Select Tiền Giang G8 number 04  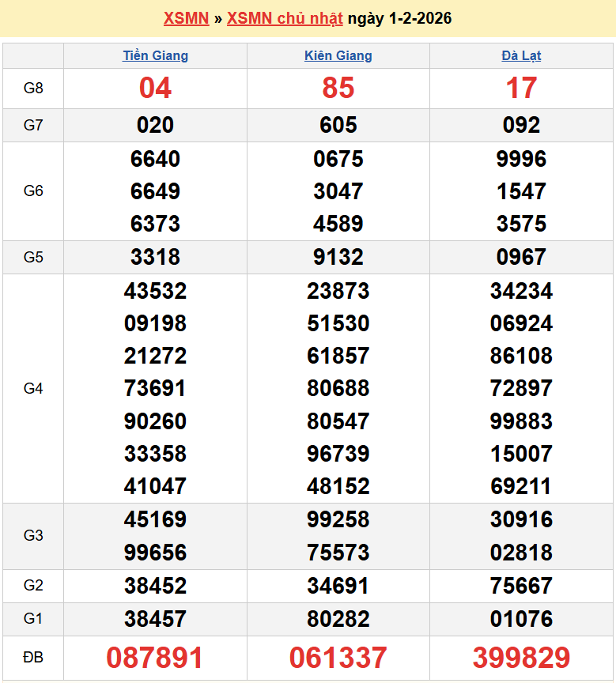coord(155,89)
